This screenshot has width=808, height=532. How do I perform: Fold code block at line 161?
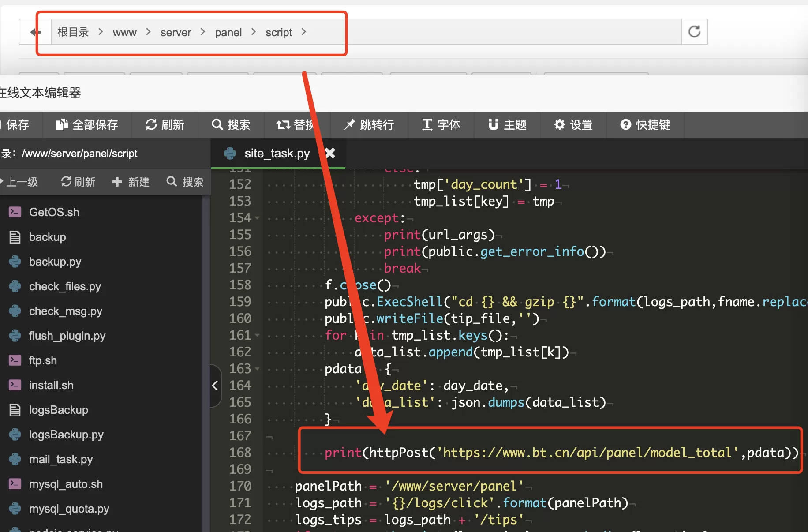pyautogui.click(x=257, y=335)
